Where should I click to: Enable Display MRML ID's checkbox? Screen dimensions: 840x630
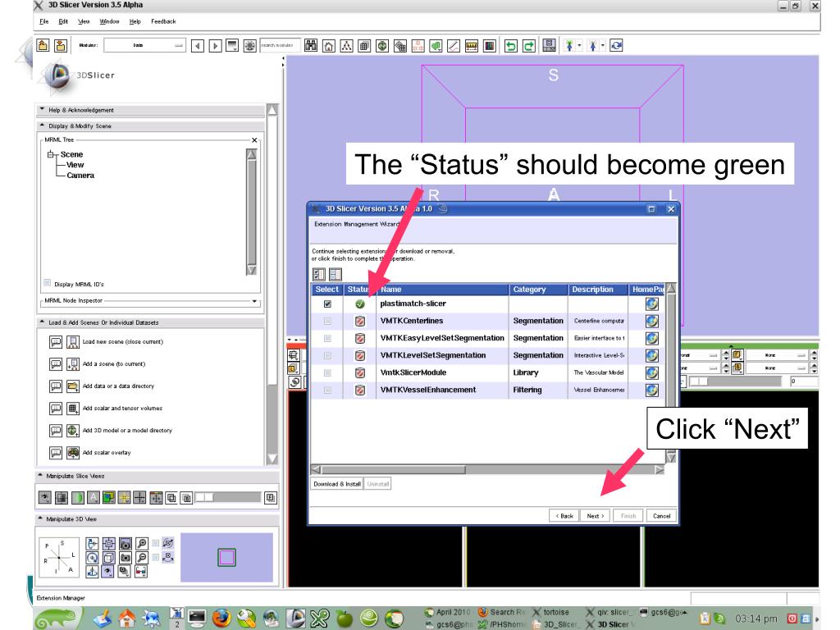pos(47,283)
